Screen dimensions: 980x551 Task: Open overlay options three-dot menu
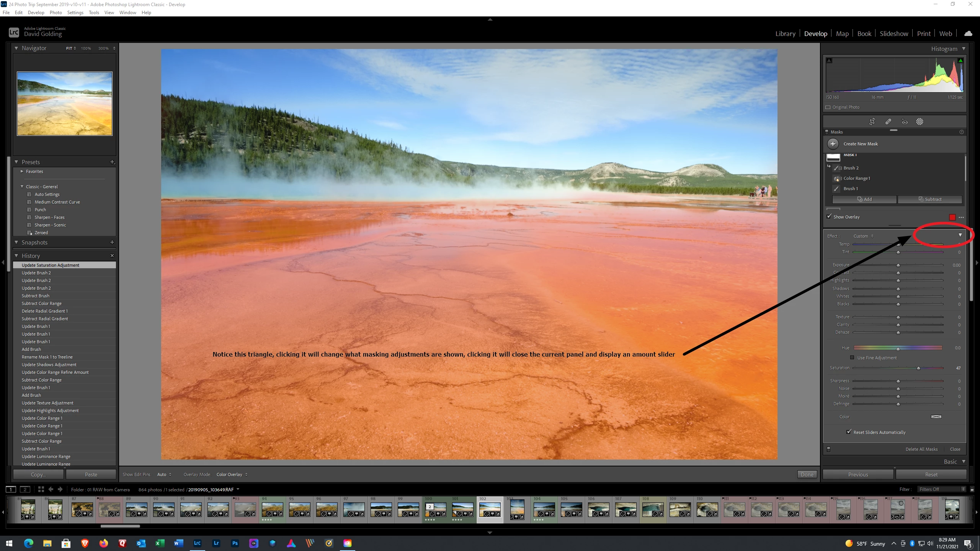click(x=961, y=217)
